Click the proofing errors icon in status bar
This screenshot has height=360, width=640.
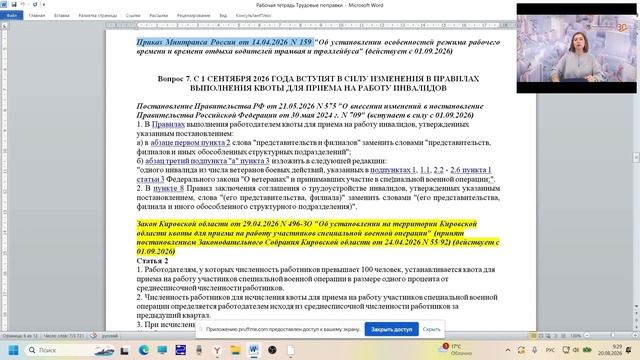click(x=93, y=336)
